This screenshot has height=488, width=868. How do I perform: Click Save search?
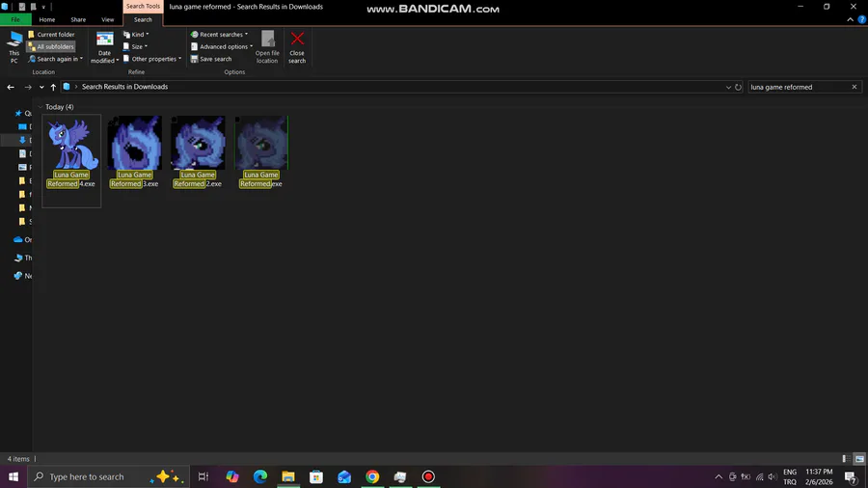[211, 59]
